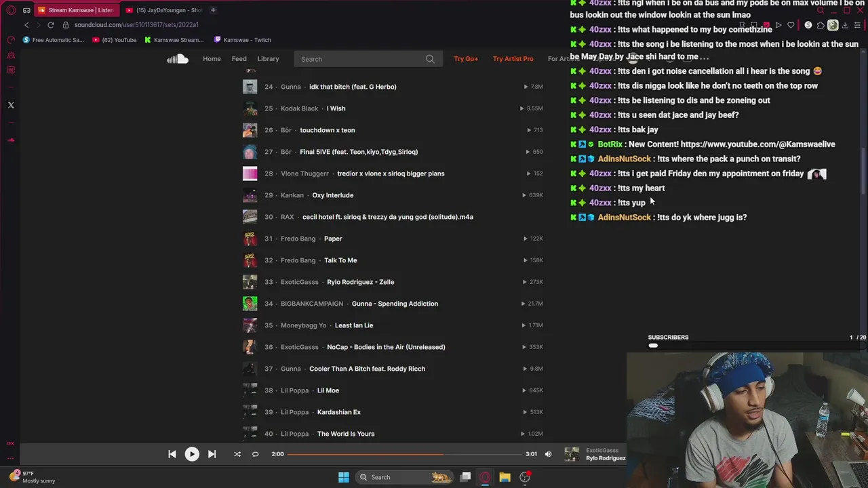Viewport: 868px width, 488px height.
Task: Toggle shuffle in the SoundCloud player
Action: [237, 454]
